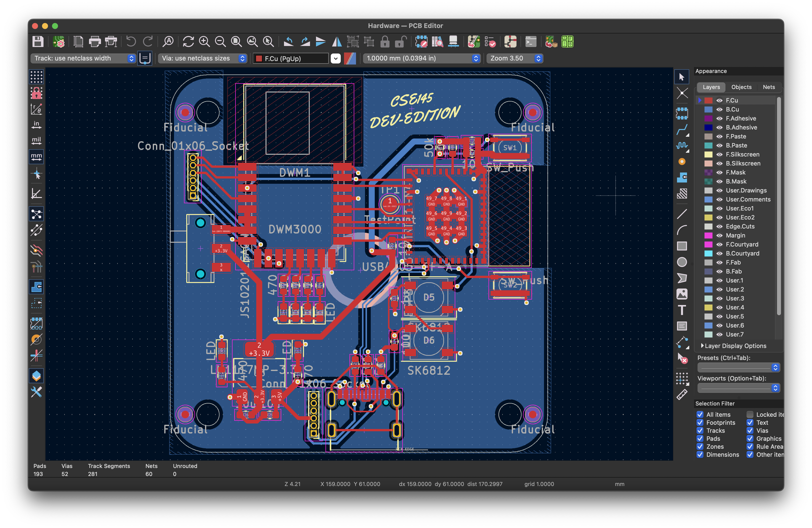
Task: Click Rotate counterclockwise icon
Action: 289,41
